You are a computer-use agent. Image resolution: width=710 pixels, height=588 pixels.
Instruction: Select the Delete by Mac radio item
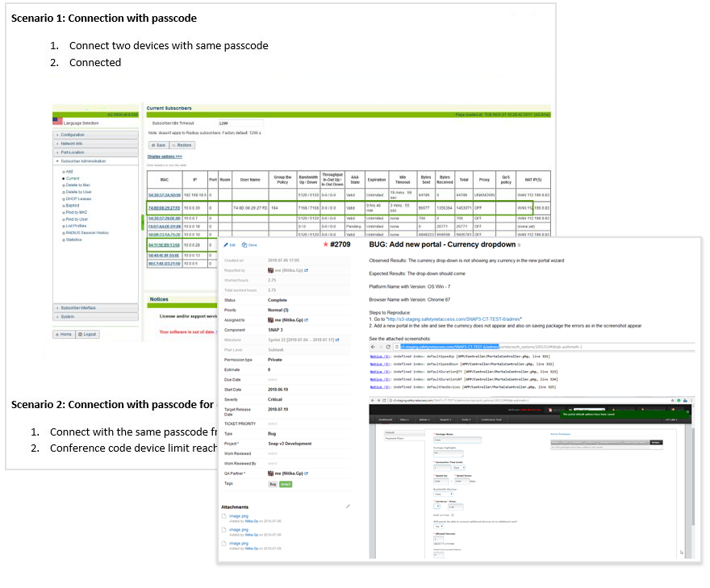point(64,185)
